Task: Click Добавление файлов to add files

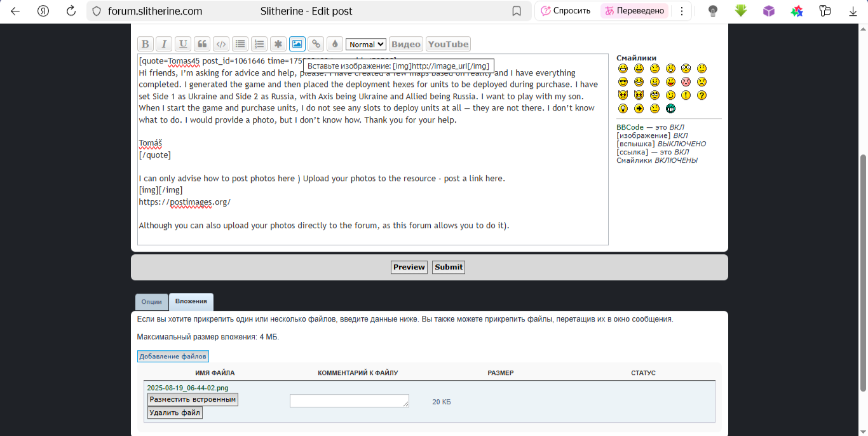Action: coord(173,357)
